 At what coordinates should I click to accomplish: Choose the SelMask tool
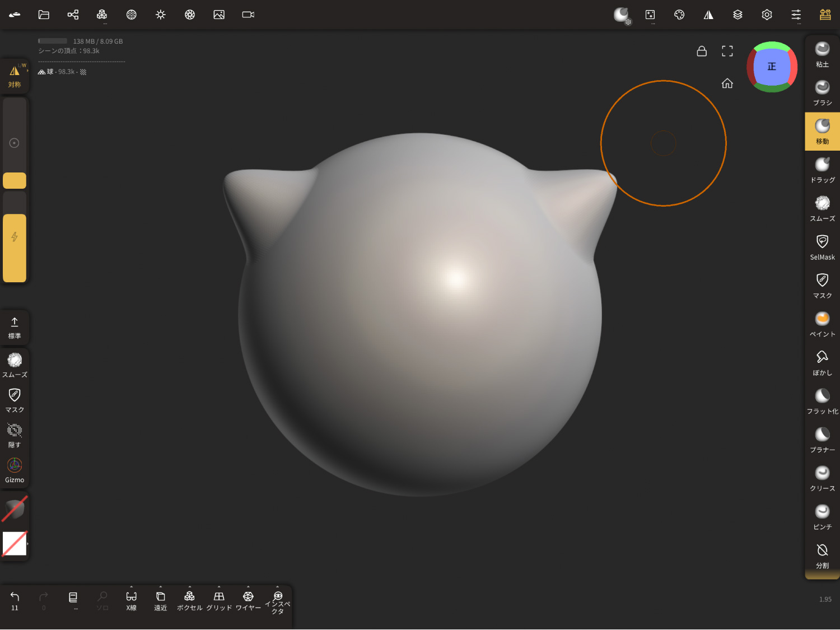tap(822, 247)
